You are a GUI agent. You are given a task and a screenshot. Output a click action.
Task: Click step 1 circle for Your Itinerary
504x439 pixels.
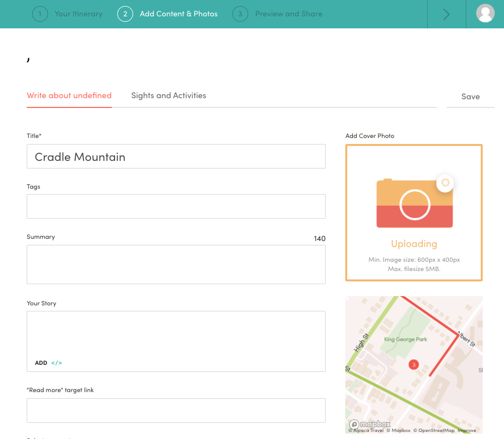click(40, 14)
